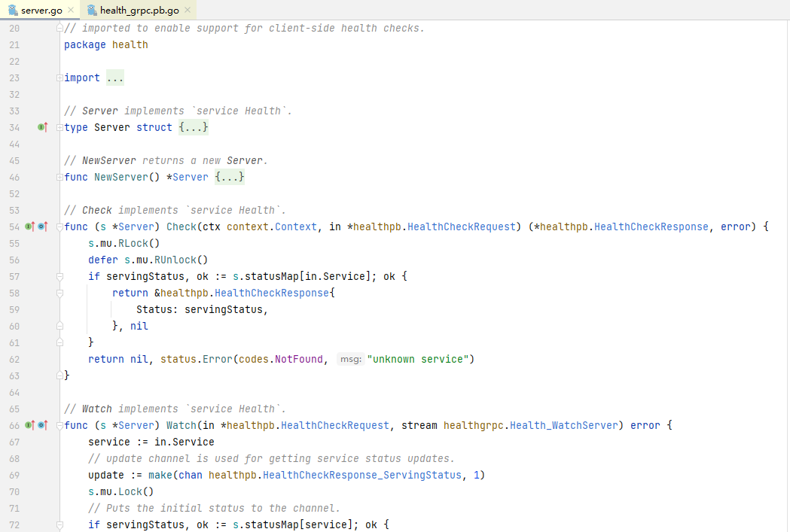Viewport: 790px width, 532px height.
Task: Select the server.go tab
Action: click(x=41, y=10)
